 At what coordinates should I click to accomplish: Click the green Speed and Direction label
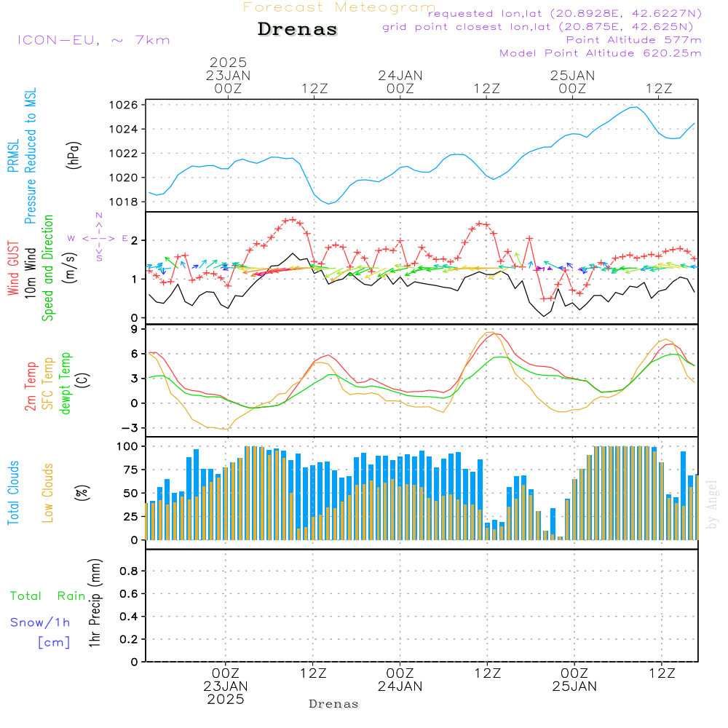(48, 268)
